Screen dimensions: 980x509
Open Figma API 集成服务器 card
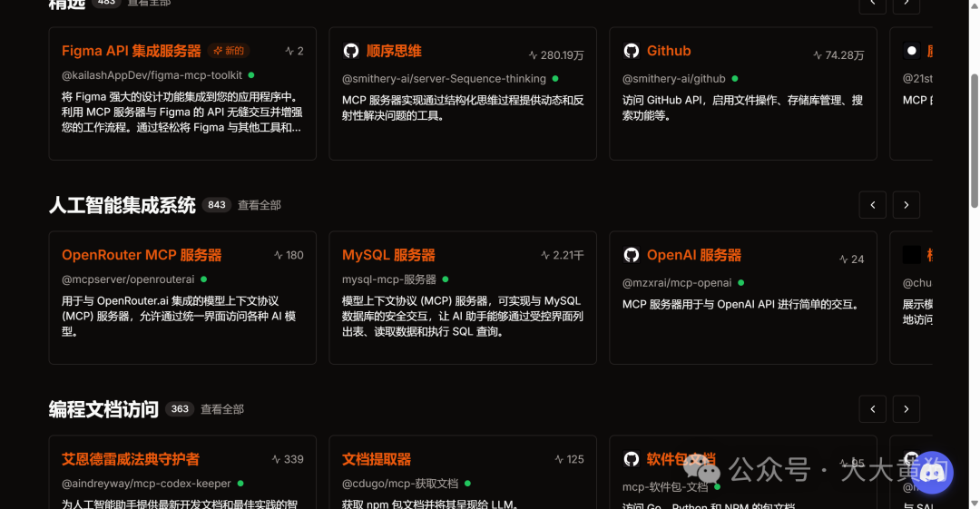pos(132,51)
